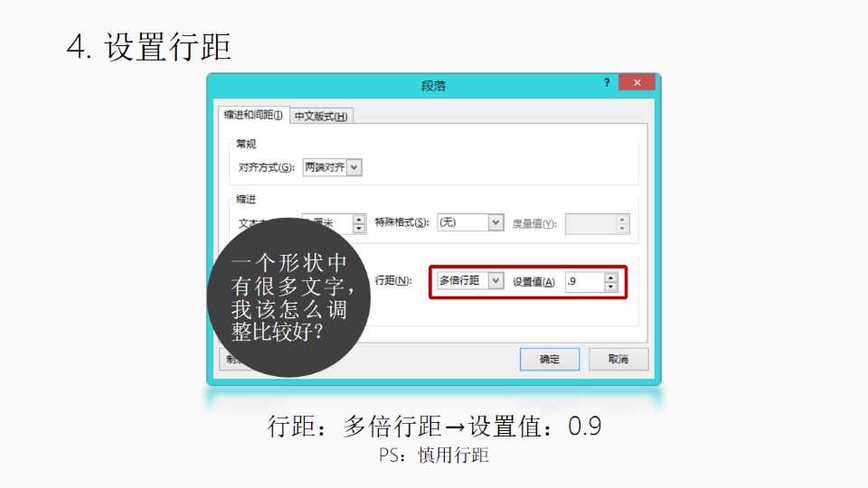Click the 度量值 spinner up arrow
Image resolution: width=868 pixels, height=488 pixels.
[622, 219]
